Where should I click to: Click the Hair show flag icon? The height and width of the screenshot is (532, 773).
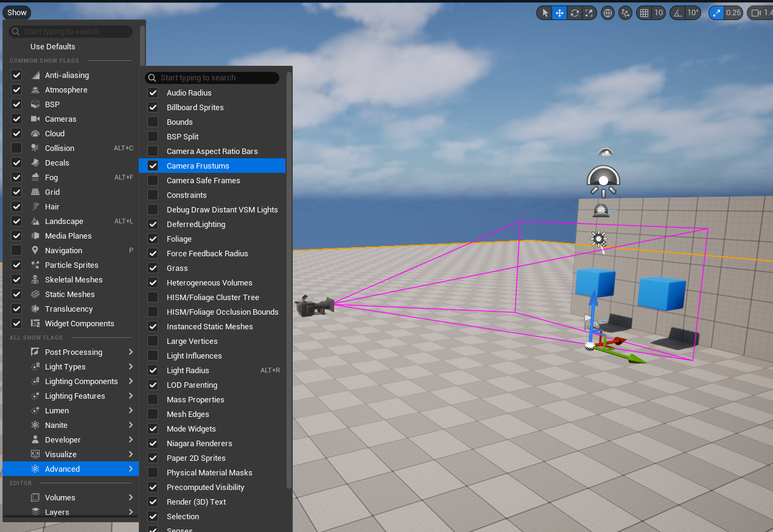pyautogui.click(x=35, y=206)
